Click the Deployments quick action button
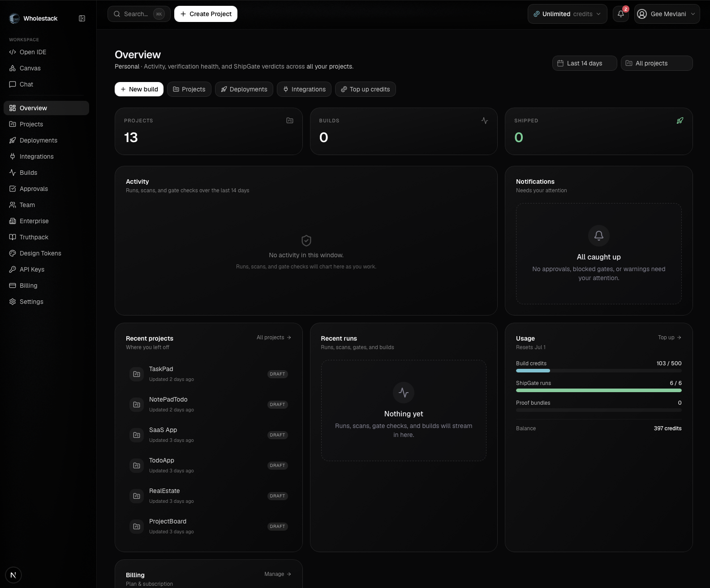This screenshot has width=710, height=588. (x=244, y=89)
